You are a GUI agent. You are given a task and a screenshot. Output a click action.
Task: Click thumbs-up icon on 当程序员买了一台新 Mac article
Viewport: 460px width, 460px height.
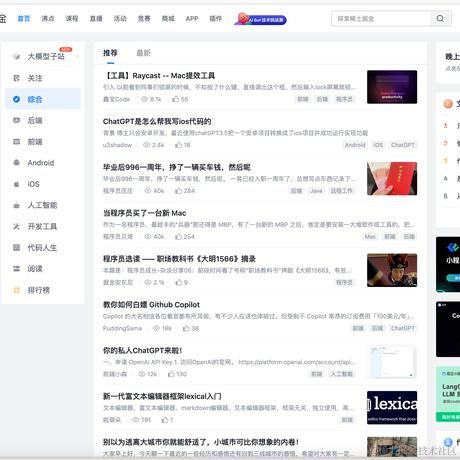tap(178, 236)
